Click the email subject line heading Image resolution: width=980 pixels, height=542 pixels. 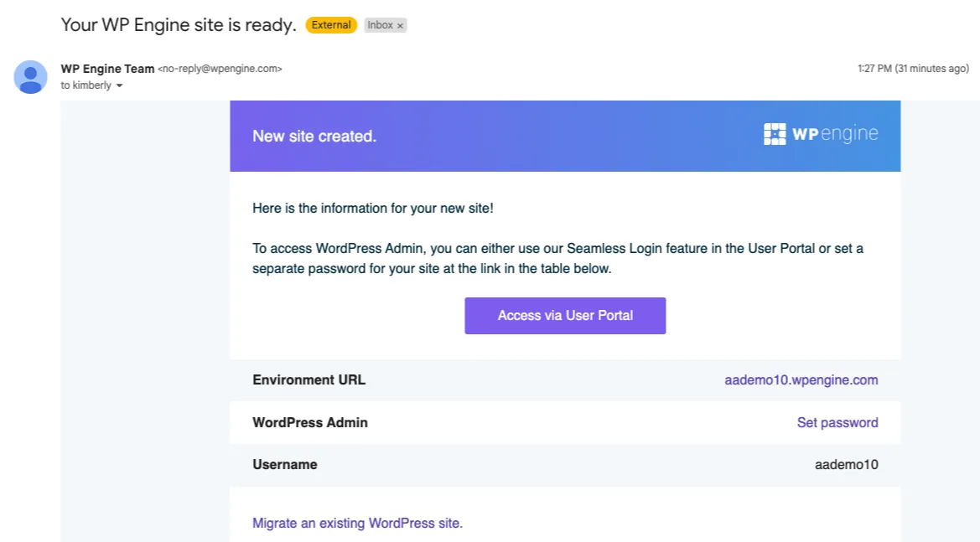[x=179, y=25]
